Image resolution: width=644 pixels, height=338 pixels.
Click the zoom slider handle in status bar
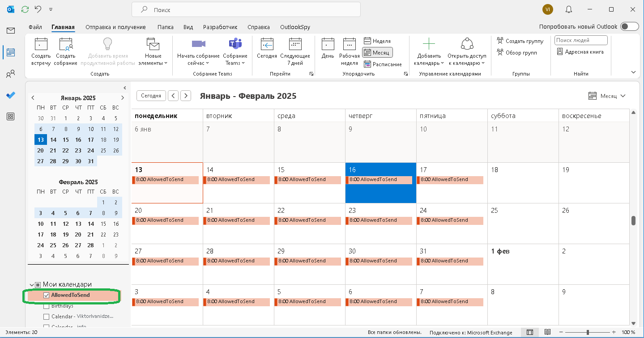[x=588, y=332]
